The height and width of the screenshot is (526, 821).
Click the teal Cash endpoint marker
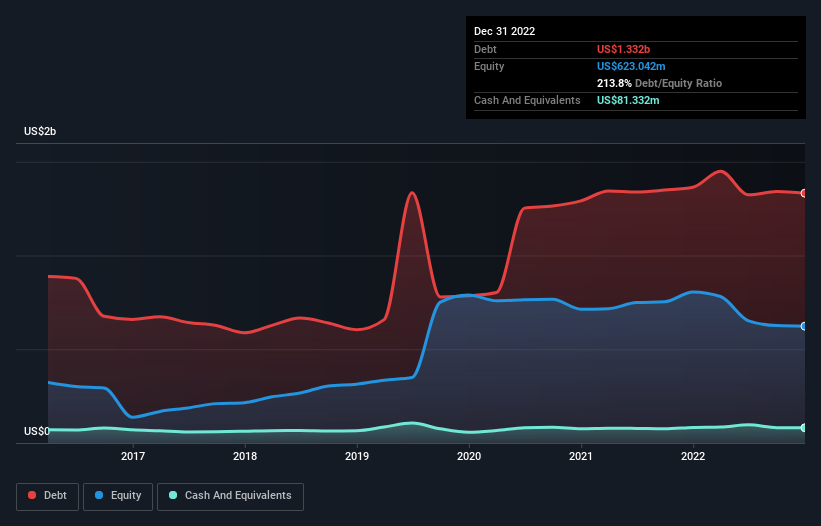804,428
